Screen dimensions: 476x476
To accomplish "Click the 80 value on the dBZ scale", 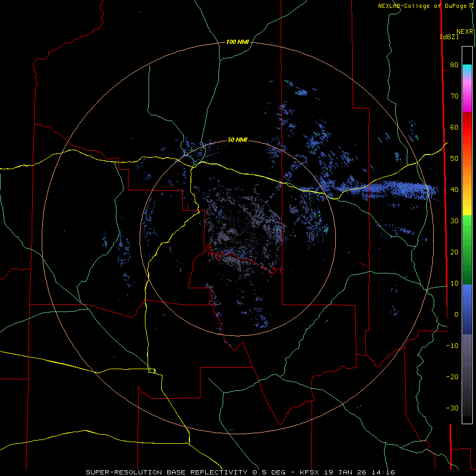I will point(454,65).
